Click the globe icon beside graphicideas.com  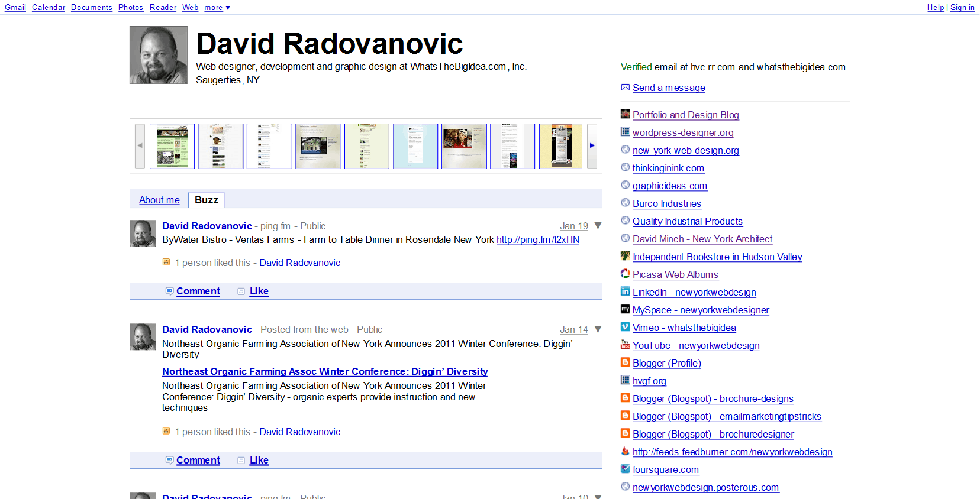point(625,184)
